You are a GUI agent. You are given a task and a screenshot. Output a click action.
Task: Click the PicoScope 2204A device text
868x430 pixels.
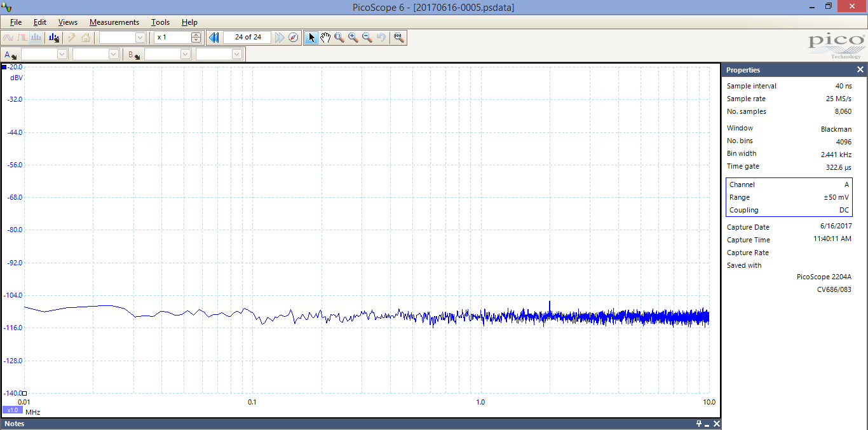tap(824, 277)
